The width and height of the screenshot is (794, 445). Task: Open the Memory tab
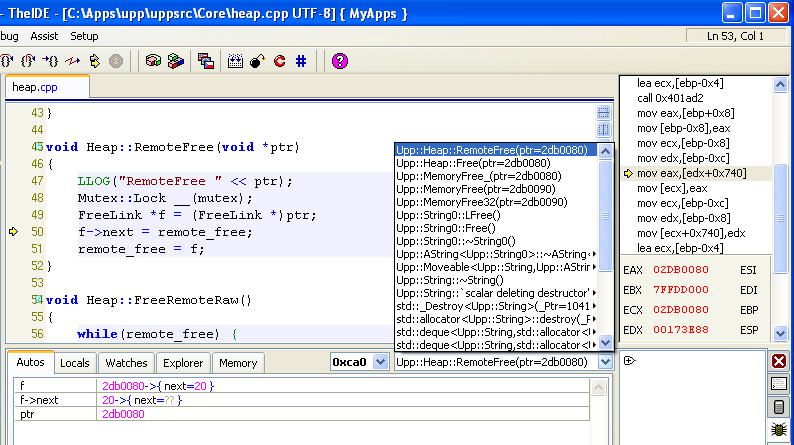[x=238, y=363]
